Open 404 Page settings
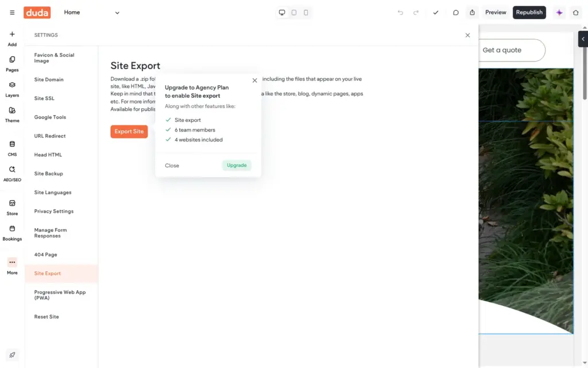 [61, 255]
